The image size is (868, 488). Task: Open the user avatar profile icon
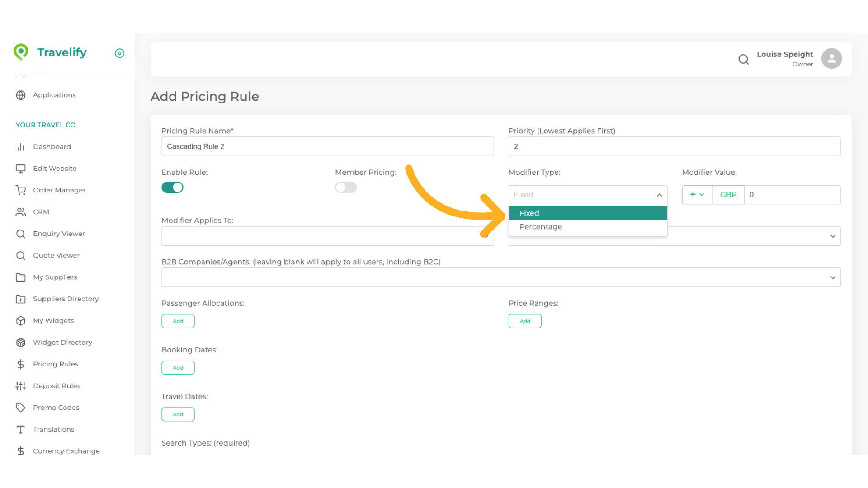[831, 59]
